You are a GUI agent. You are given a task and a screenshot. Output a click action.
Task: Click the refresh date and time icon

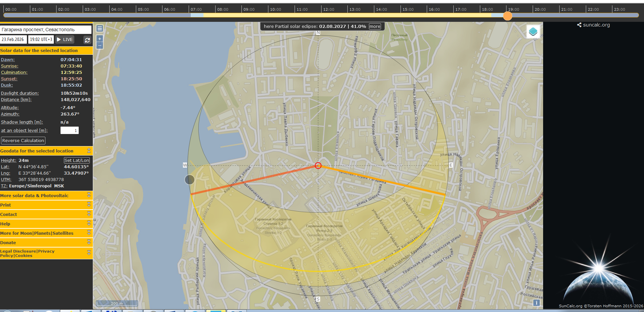coord(87,40)
